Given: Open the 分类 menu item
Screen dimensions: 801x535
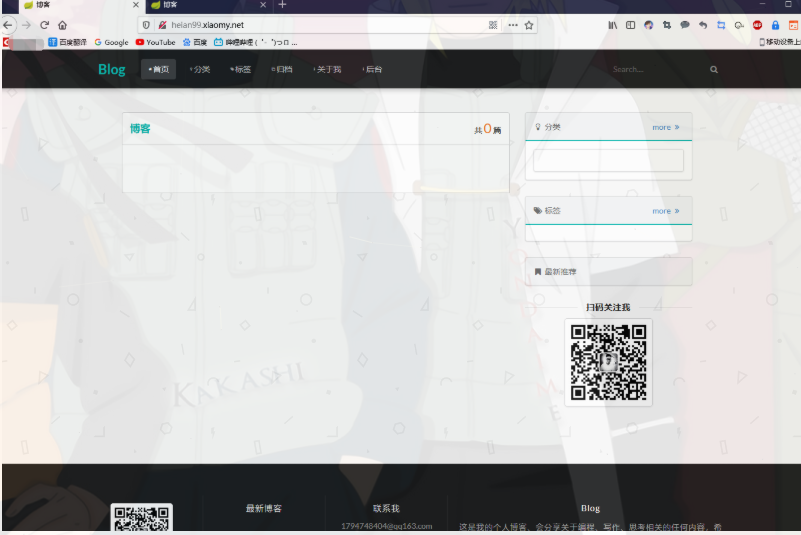Looking at the screenshot, I should [200, 69].
